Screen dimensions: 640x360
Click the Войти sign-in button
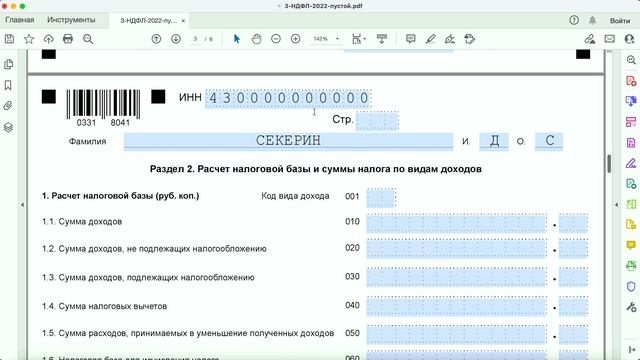pyautogui.click(x=620, y=20)
